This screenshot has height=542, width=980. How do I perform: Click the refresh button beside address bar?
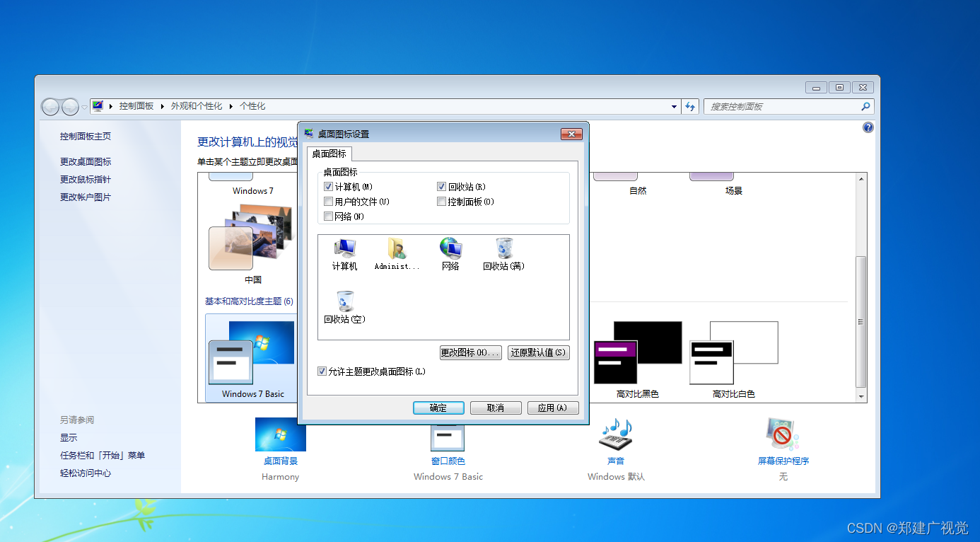[x=690, y=106]
